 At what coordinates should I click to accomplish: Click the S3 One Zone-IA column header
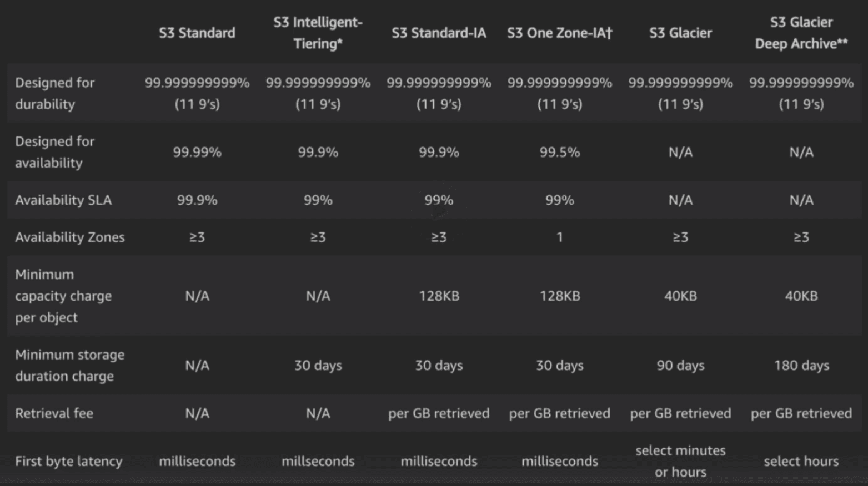point(560,33)
